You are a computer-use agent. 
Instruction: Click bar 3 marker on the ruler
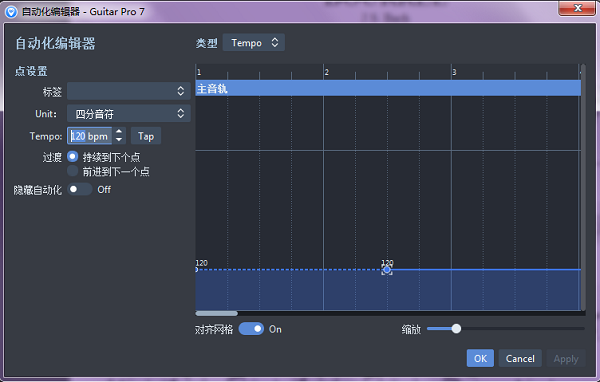[454, 72]
